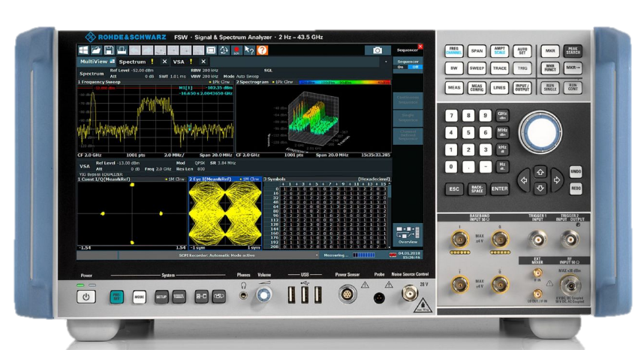The width and height of the screenshot is (644, 350).
Task: Take a screenshot with the camera icon
Action: (x=378, y=50)
